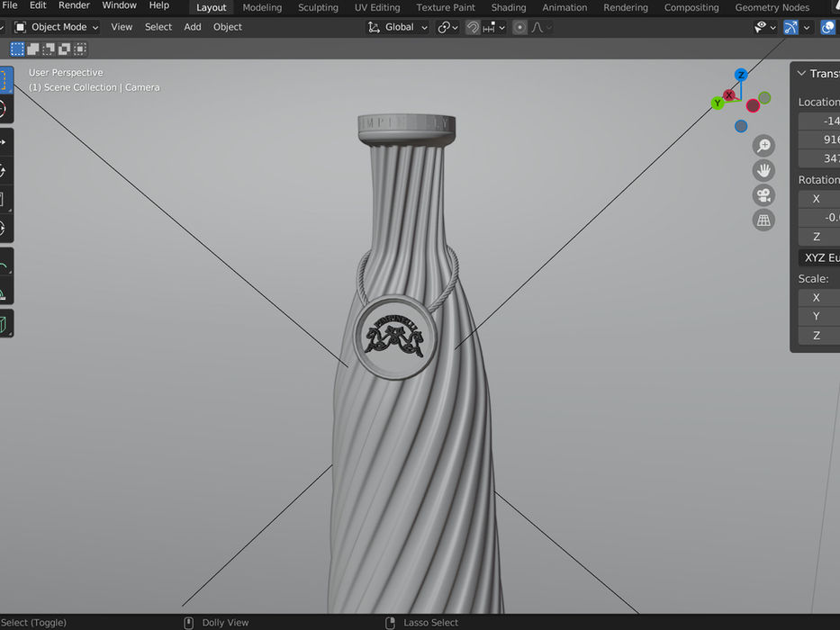Toggle show gizmo button
Viewport: 840px width, 630px height.
coord(790,27)
